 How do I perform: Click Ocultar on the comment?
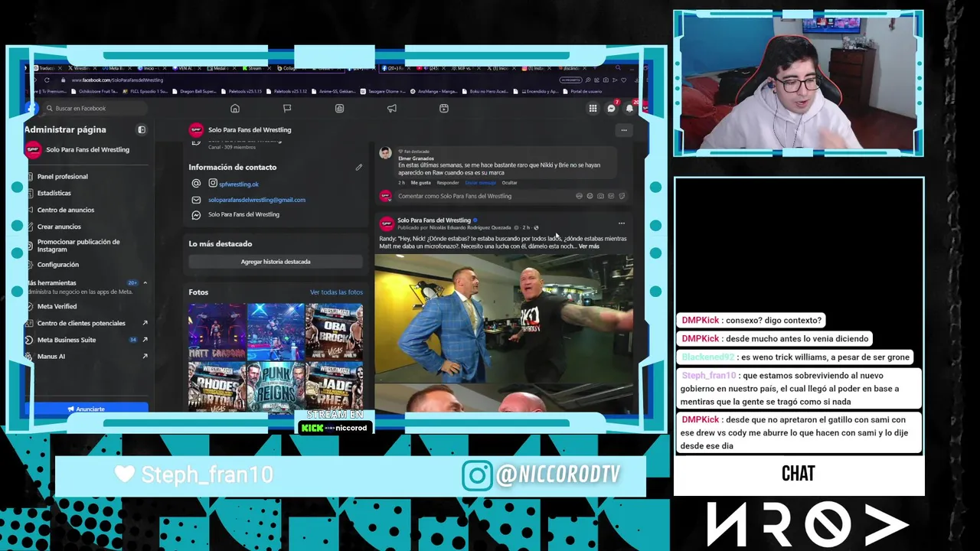pos(510,183)
